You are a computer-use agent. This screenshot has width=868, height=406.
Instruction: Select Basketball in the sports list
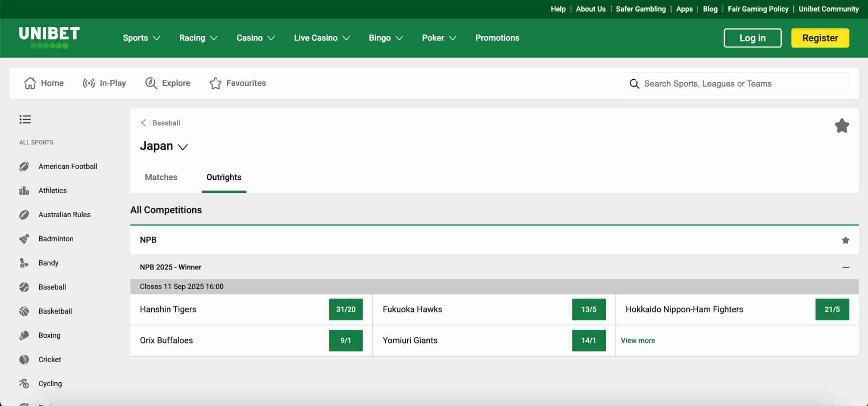(x=55, y=311)
